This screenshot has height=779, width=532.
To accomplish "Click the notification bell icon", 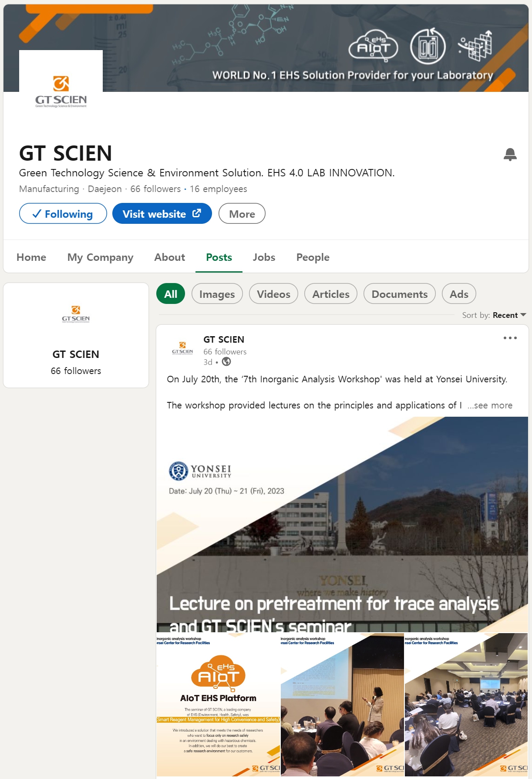I will coord(510,155).
